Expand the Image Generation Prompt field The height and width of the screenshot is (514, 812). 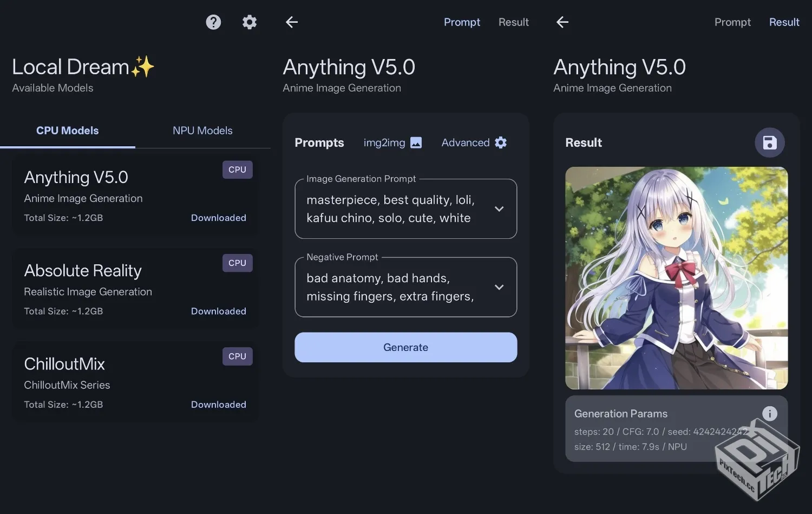click(x=499, y=209)
